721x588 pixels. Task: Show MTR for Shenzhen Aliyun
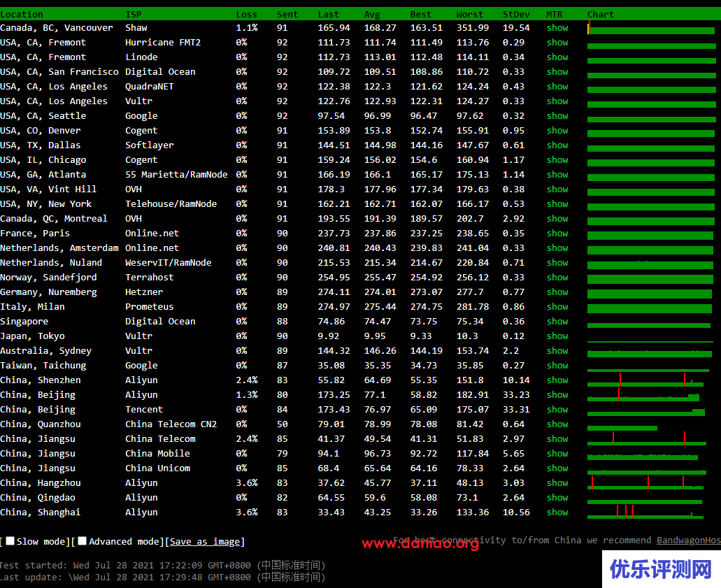(557, 380)
